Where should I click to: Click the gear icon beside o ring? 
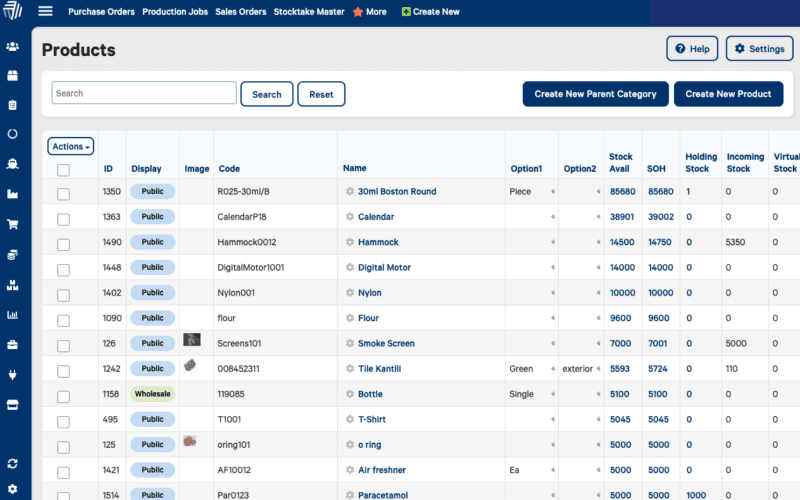click(350, 444)
